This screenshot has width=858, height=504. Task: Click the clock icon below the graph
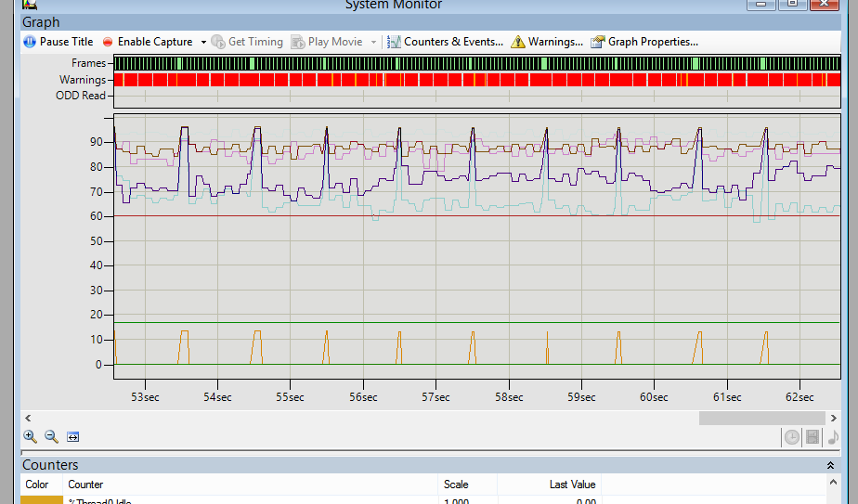791,437
